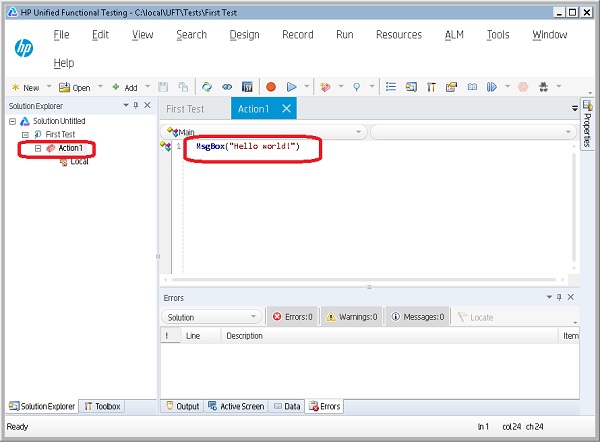
Task: Expand the dropdown next to the pin icon
Action: [372, 86]
